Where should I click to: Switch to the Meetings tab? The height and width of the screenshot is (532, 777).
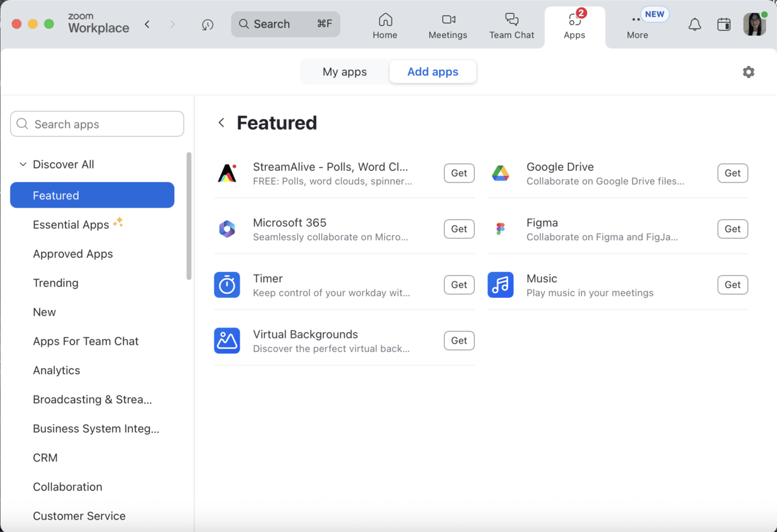coord(448,27)
